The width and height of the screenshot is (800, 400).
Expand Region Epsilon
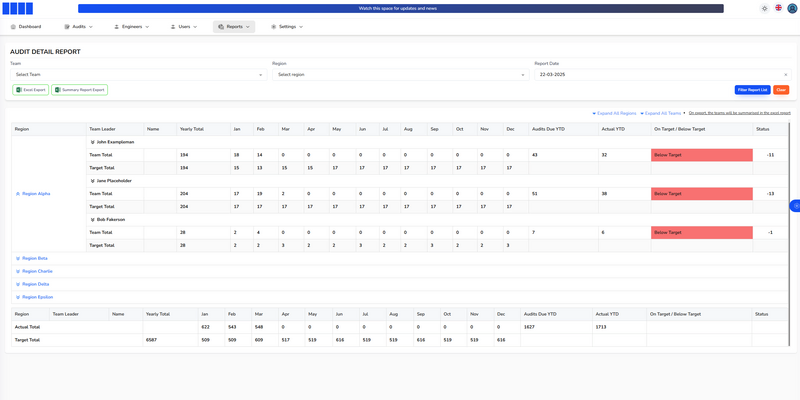pyautogui.click(x=34, y=297)
